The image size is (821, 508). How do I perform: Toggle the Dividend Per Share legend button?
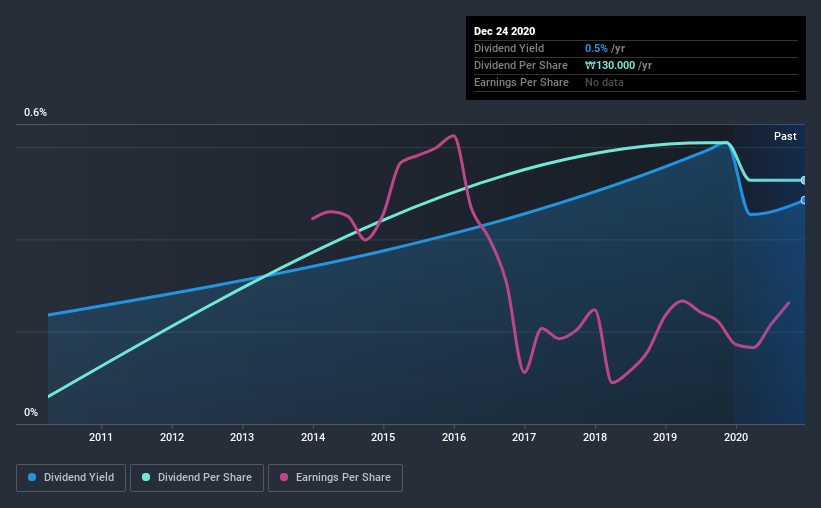coord(197,478)
